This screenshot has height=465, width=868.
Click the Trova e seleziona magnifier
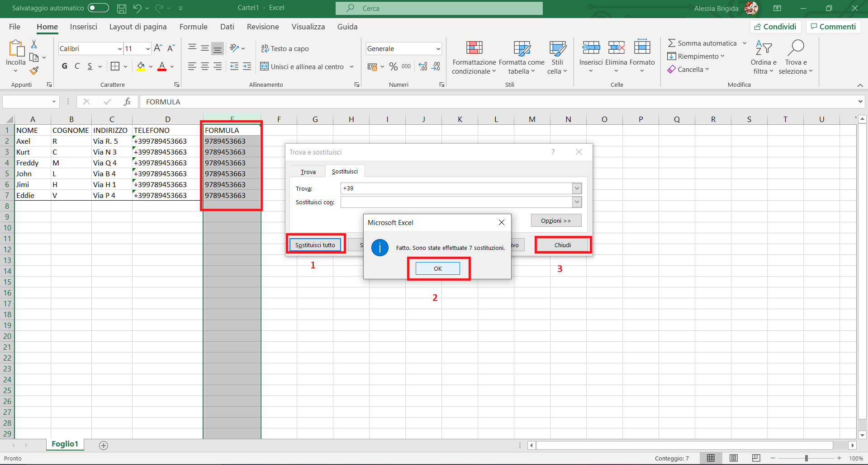click(796, 47)
